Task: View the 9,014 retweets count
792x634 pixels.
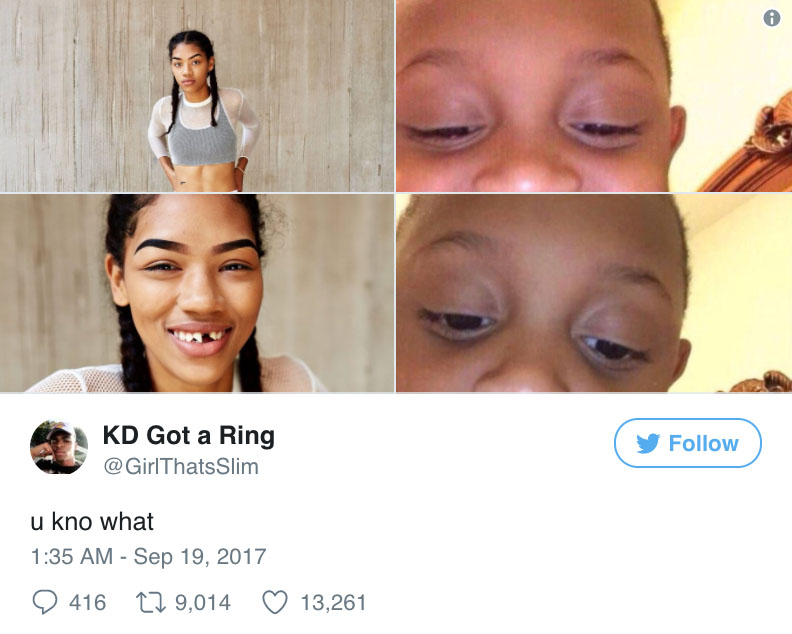Action: pos(203,603)
